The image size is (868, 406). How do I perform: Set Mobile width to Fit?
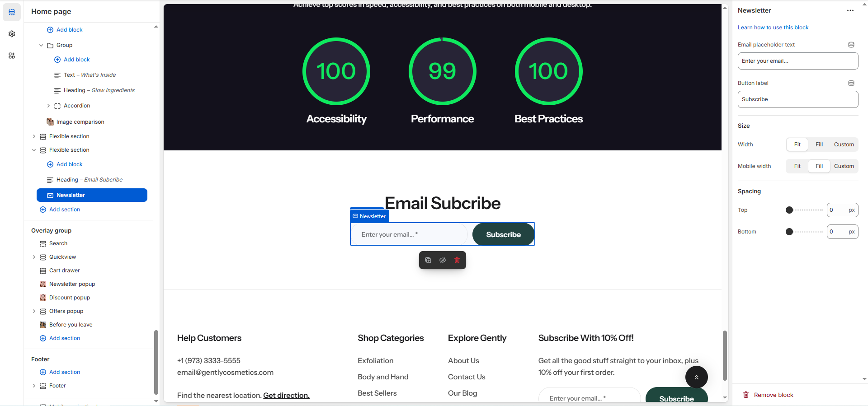(797, 166)
